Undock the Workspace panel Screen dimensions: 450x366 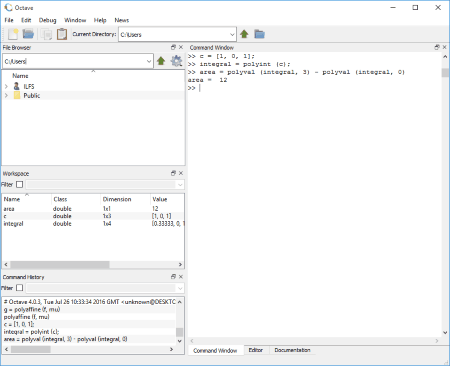point(173,173)
